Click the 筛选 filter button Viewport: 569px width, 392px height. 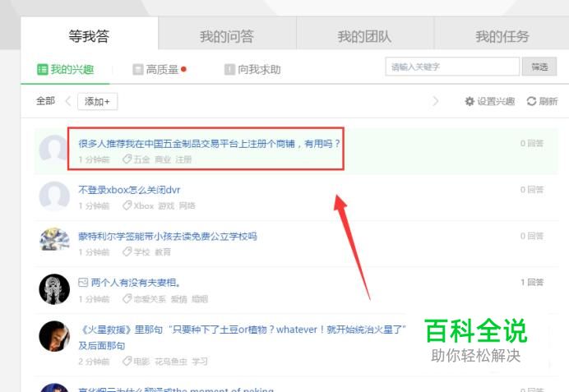coord(539,67)
